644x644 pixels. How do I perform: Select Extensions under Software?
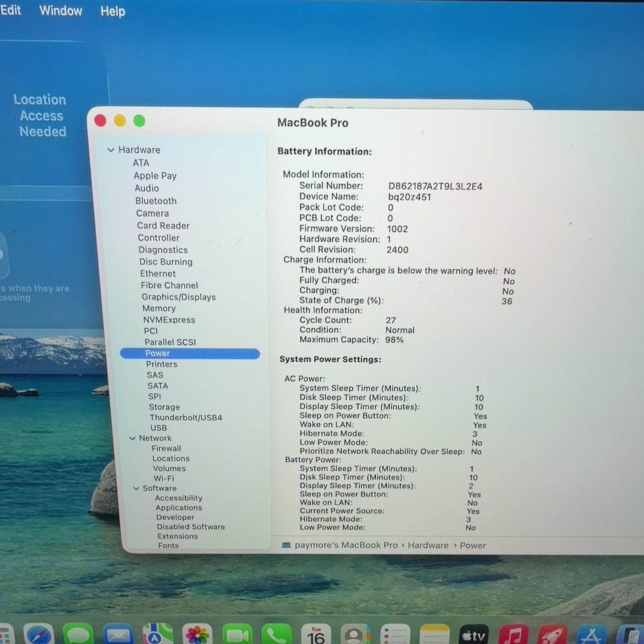pos(177,536)
